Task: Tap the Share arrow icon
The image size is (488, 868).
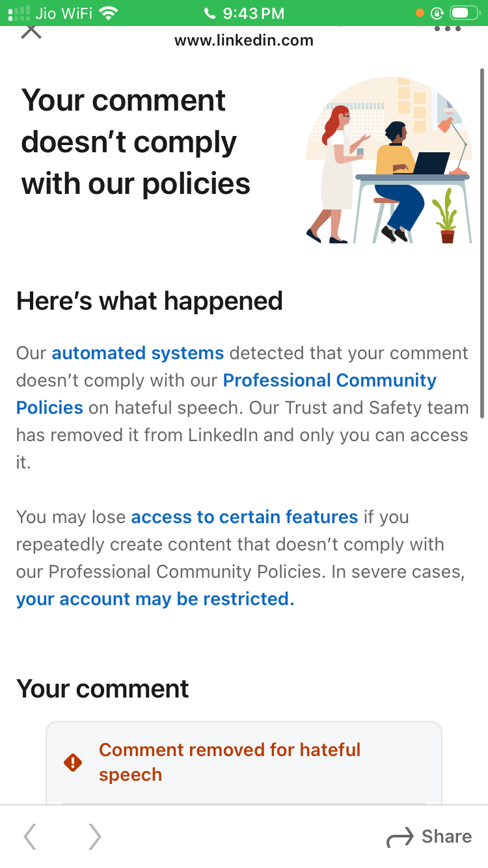Action: (x=400, y=837)
